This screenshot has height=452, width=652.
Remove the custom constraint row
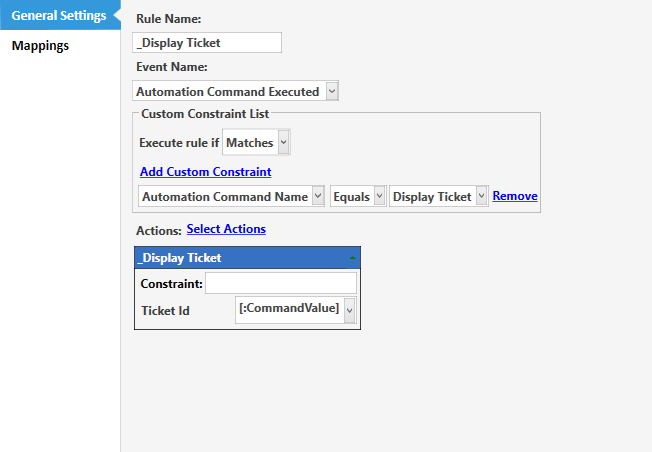point(515,196)
